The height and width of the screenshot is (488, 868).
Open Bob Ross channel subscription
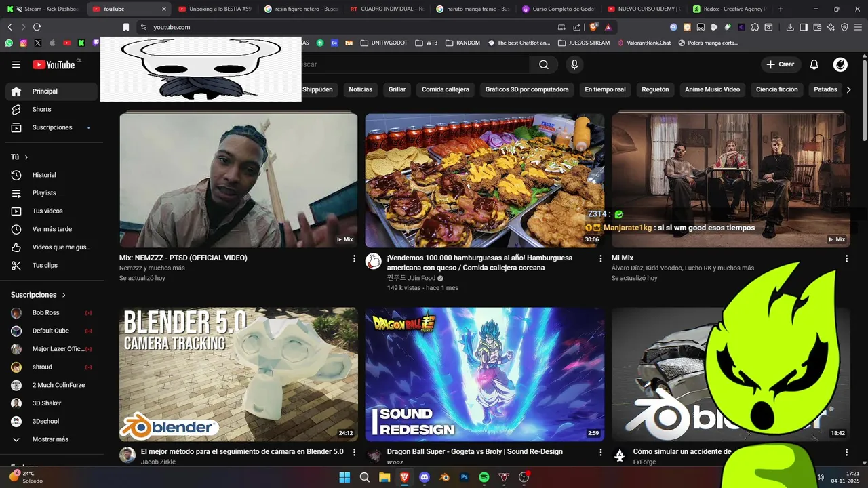pos(52,313)
